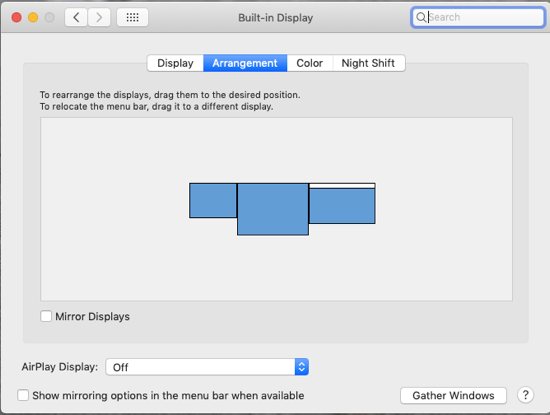Screen dimensions: 550x415
Task: Go back with the left chevron
Action: 76,17
